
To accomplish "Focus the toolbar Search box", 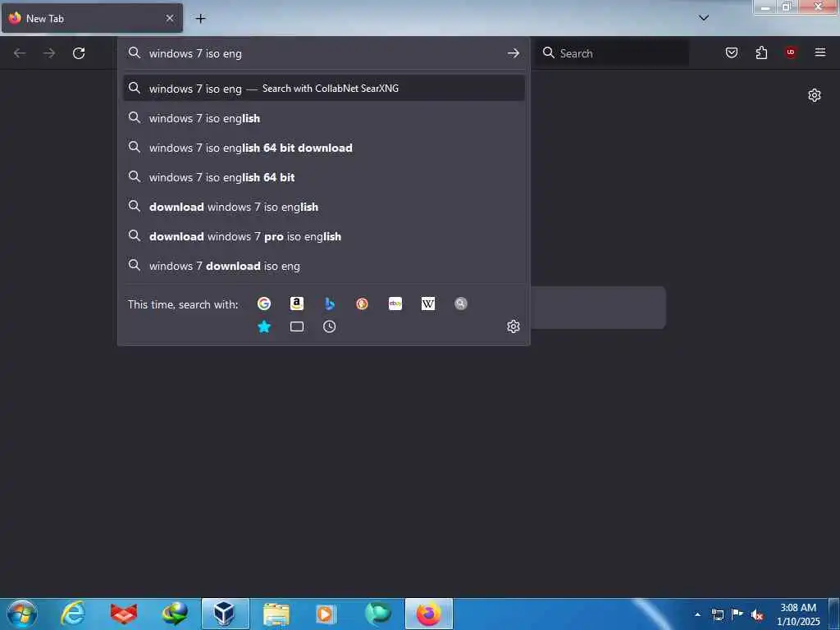I will (612, 53).
